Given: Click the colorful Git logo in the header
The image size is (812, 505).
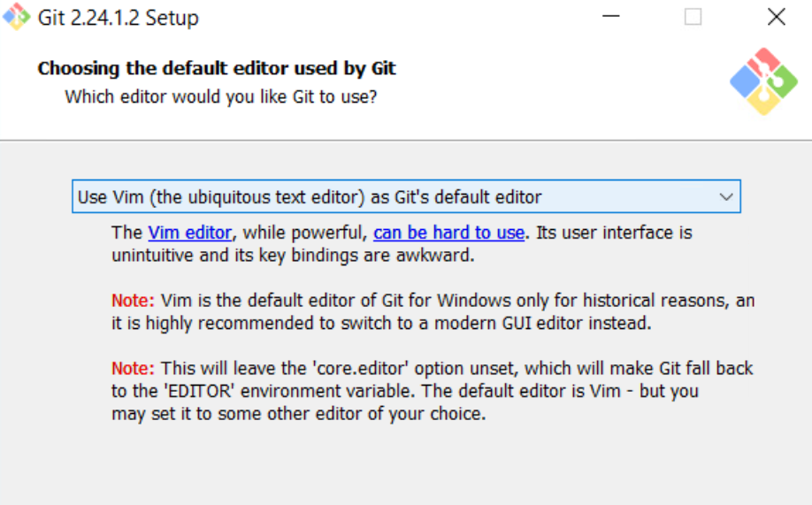Looking at the screenshot, I should pyautogui.click(x=763, y=81).
